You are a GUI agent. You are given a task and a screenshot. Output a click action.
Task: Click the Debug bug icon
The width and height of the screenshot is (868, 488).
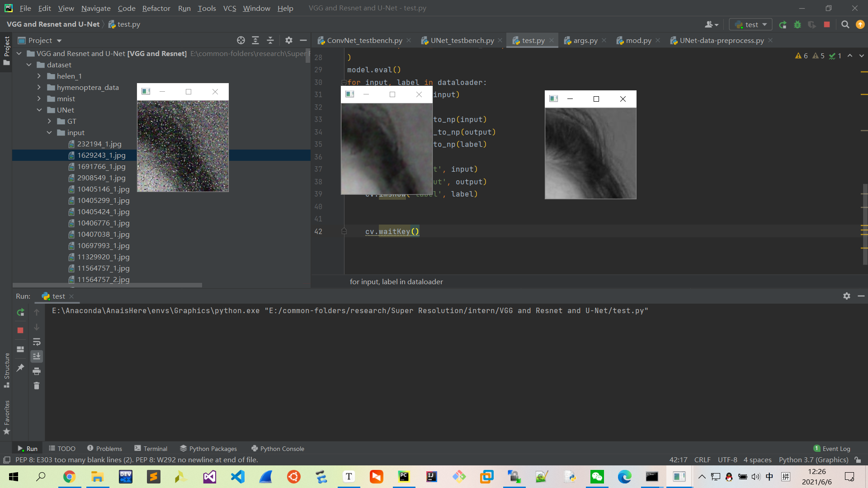pos(797,25)
